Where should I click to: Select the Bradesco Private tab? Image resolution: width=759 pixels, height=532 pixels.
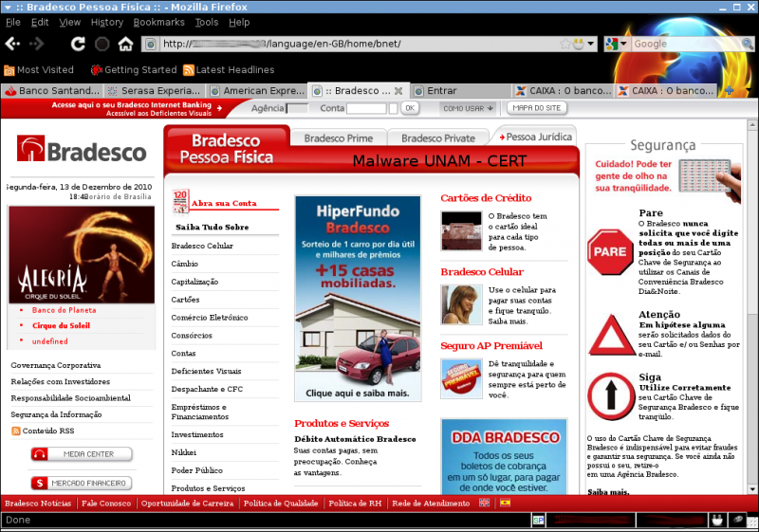coord(438,138)
